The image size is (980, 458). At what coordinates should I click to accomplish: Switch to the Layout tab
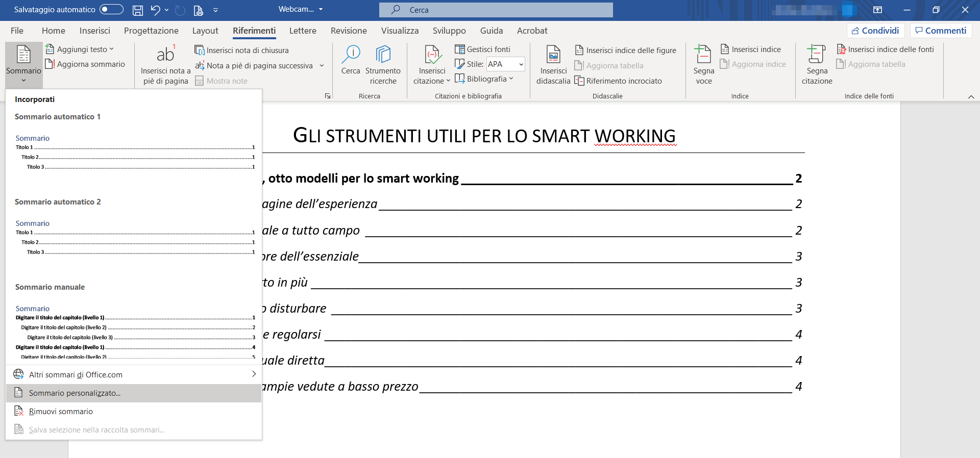click(205, 31)
